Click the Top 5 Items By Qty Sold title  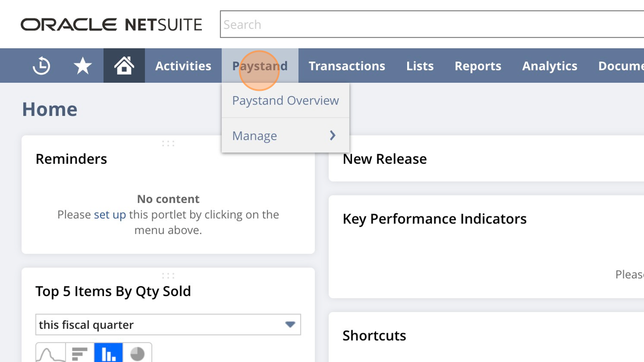(113, 291)
